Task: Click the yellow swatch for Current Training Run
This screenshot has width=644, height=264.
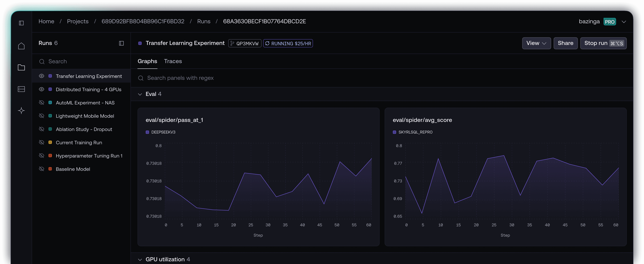Action: click(x=50, y=142)
